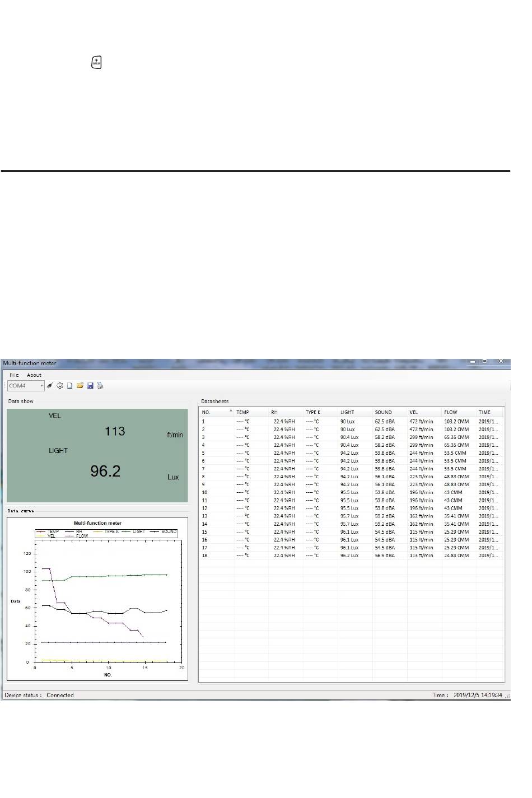The width and height of the screenshot is (532, 798).
Task: Open settings via the gear icon
Action: tap(60, 386)
